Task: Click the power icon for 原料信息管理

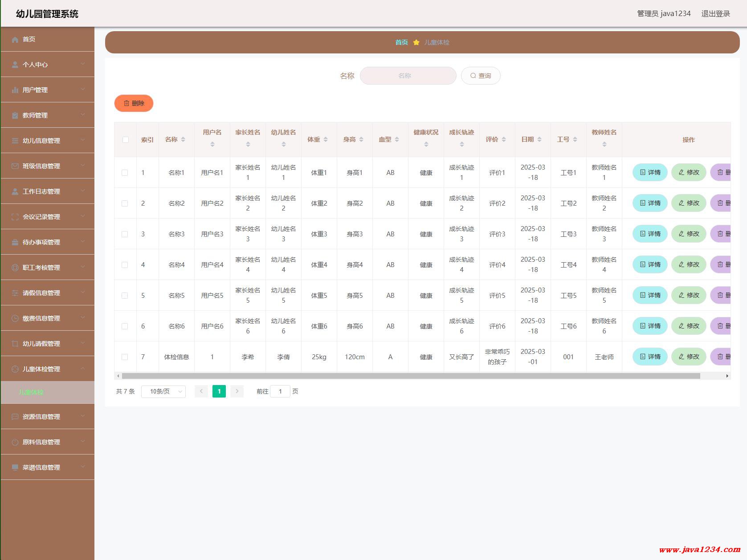Action: 15,442
